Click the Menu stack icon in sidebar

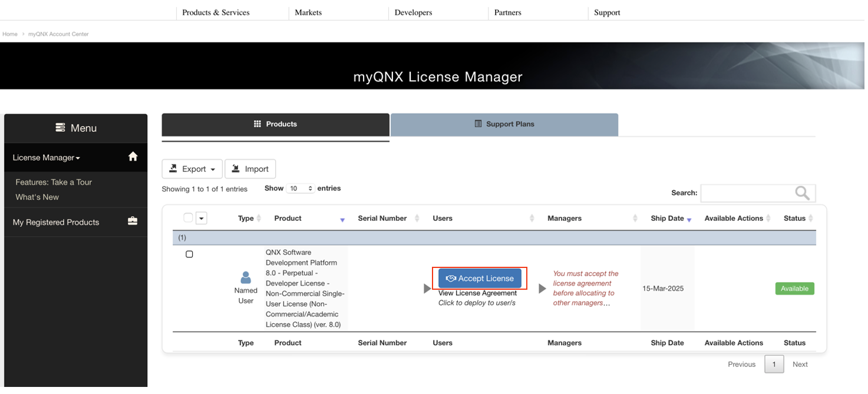60,128
